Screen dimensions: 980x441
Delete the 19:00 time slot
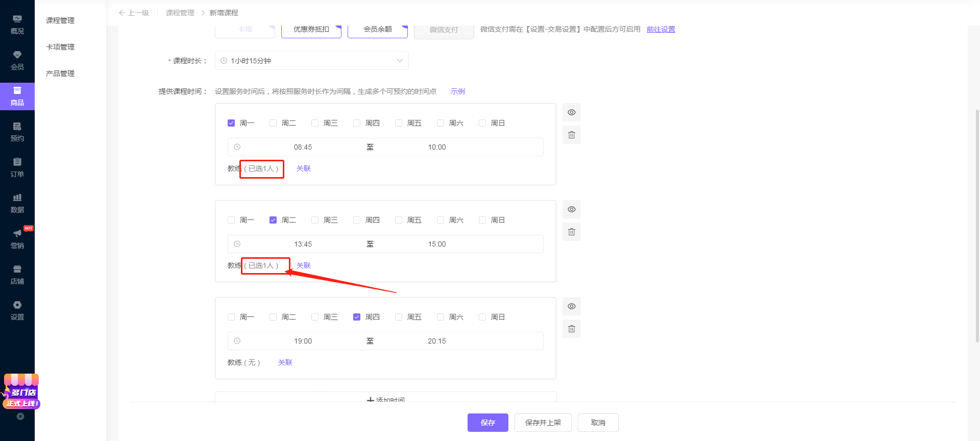(x=572, y=329)
